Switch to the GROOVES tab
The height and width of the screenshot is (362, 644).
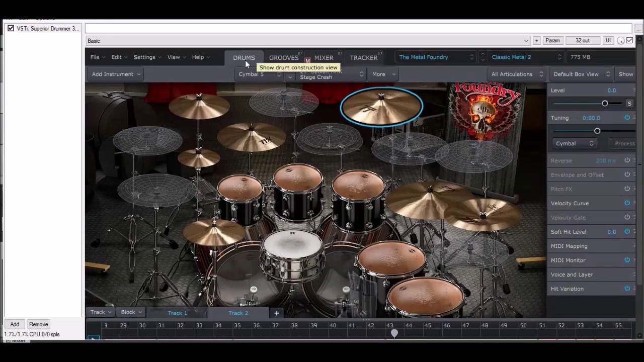(284, 58)
